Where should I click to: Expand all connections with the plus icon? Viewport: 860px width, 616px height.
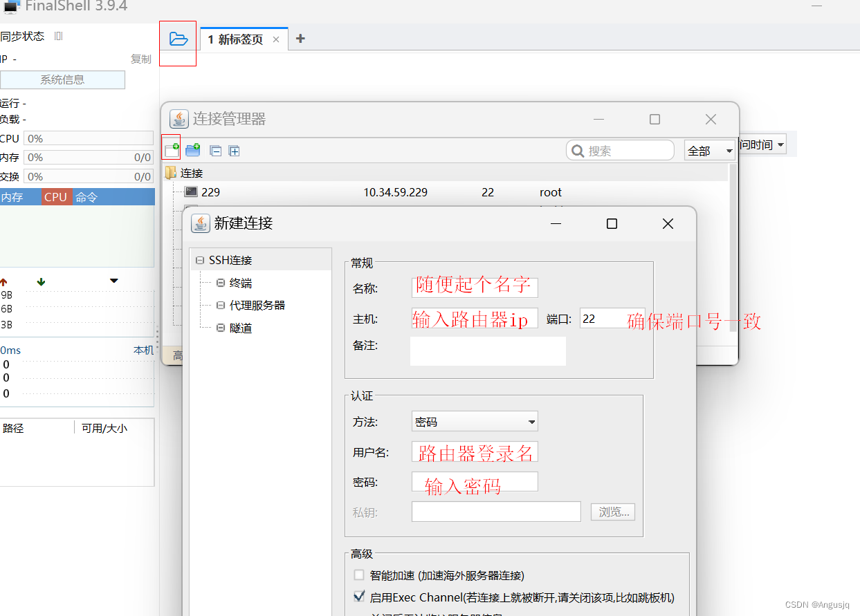pyautogui.click(x=235, y=151)
